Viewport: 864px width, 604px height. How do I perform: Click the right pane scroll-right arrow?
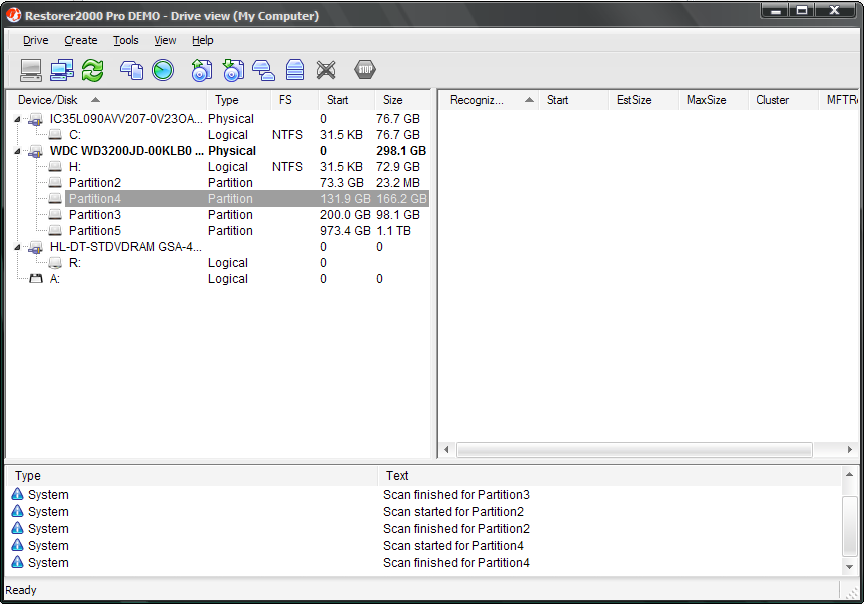pos(850,450)
